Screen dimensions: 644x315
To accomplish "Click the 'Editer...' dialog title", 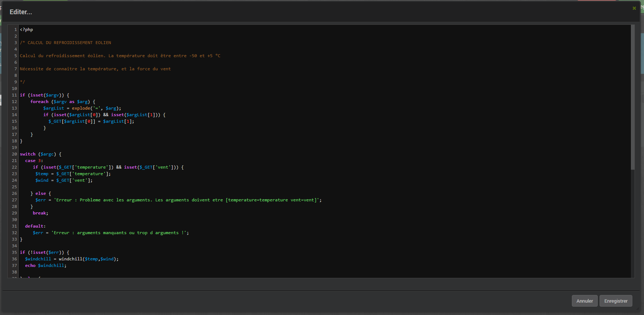I will coord(21,12).
